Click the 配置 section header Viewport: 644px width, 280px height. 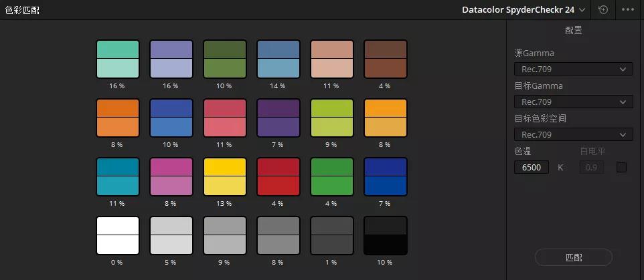[x=573, y=30]
